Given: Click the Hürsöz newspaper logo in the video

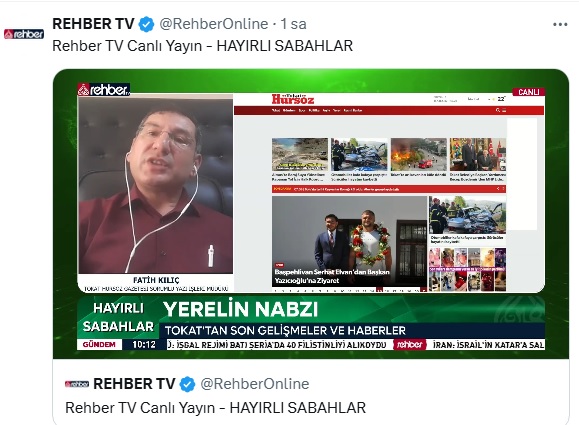Looking at the screenshot, I should [x=293, y=99].
